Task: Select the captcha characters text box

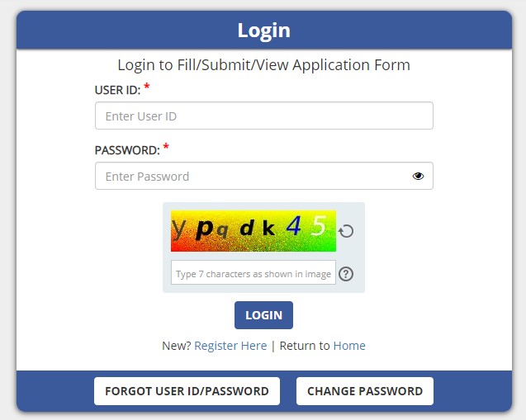Action: point(254,274)
